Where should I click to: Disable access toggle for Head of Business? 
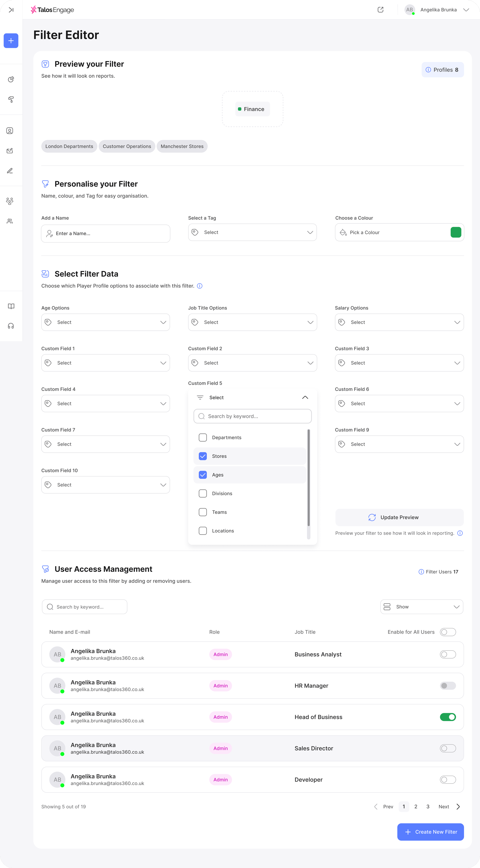[x=448, y=717]
